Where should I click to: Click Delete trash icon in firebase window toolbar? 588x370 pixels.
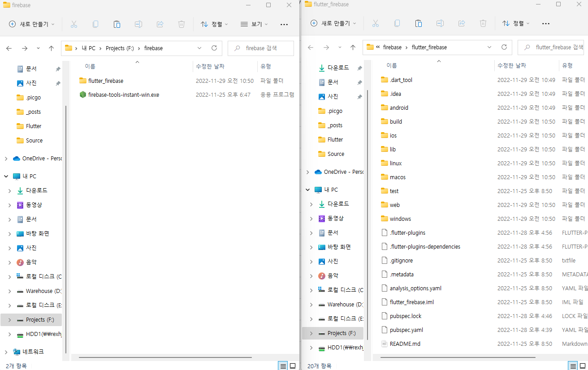[x=182, y=24]
